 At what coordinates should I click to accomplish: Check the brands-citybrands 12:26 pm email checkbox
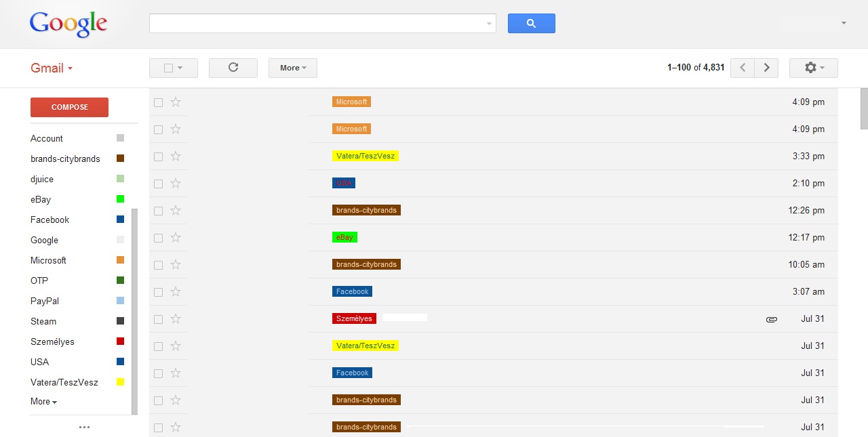pos(158,211)
